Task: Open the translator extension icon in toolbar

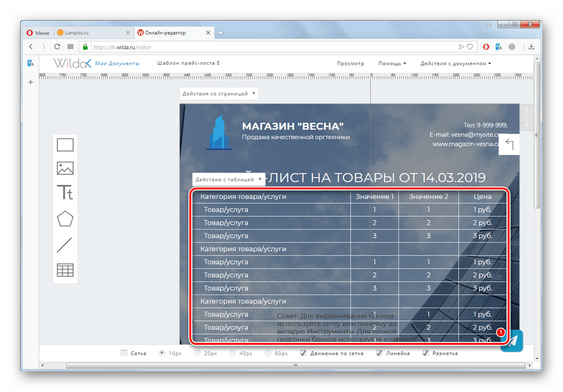Action: coord(499,47)
